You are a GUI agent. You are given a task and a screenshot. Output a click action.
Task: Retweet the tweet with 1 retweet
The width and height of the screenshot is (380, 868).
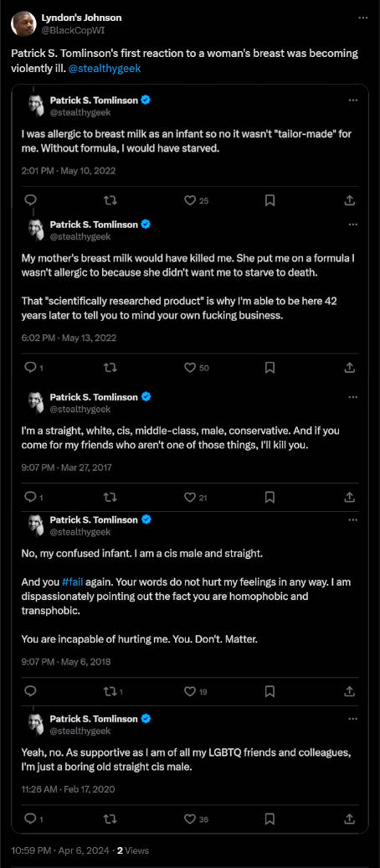(x=113, y=691)
